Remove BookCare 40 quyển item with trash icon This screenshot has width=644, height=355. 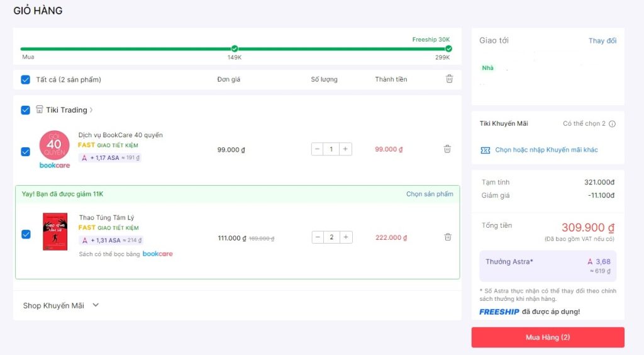(x=447, y=149)
